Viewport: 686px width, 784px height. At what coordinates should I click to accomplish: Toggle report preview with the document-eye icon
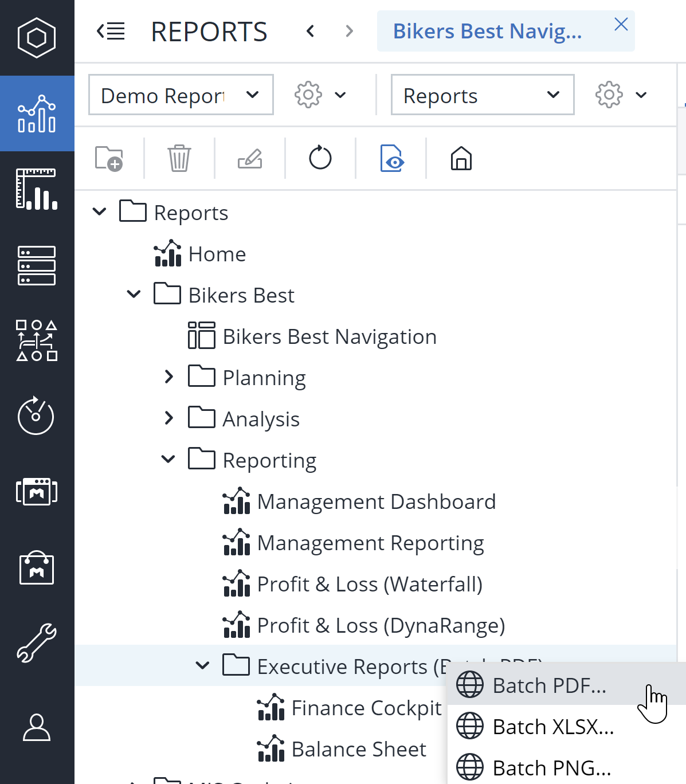click(x=392, y=159)
